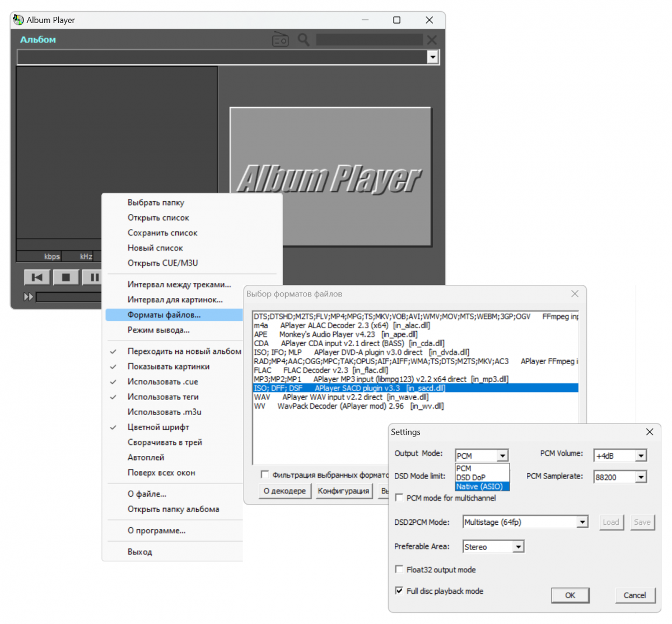Open the PCM Volume dropdown
The height and width of the screenshot is (624, 672).
click(641, 455)
